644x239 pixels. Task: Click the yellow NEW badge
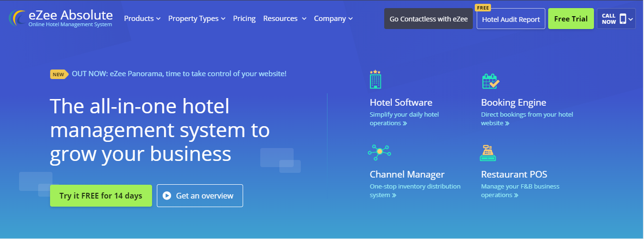(59, 74)
